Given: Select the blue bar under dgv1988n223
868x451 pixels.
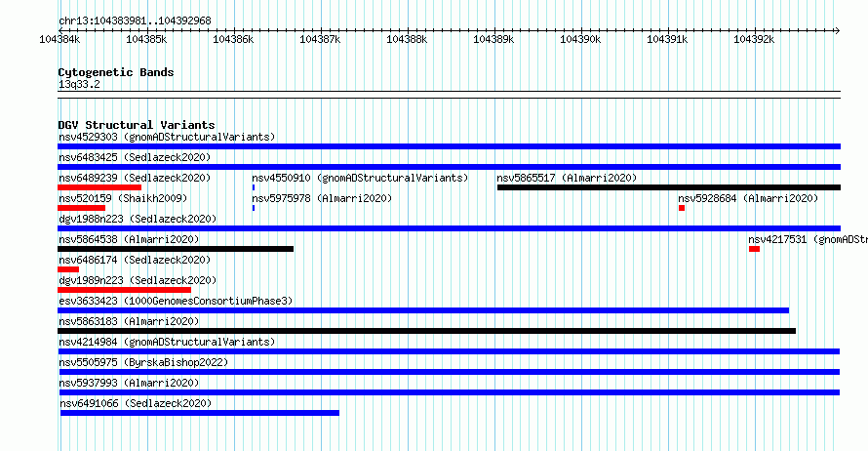Looking at the screenshot, I should click(449, 228).
